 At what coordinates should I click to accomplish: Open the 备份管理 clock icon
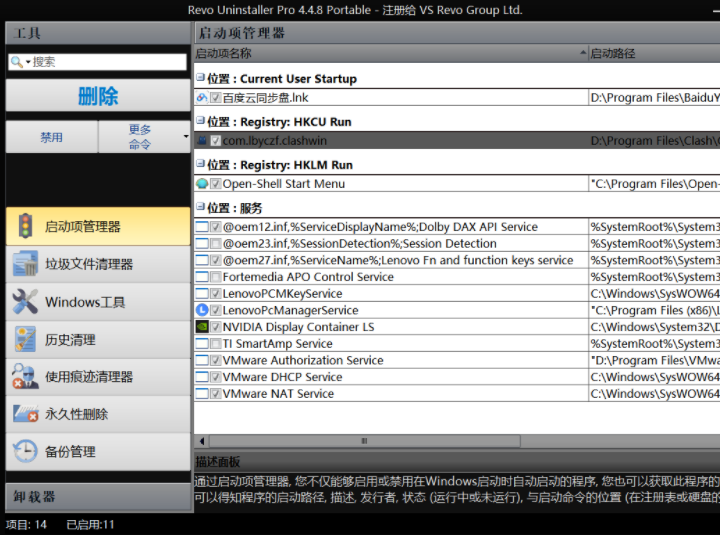[25, 451]
